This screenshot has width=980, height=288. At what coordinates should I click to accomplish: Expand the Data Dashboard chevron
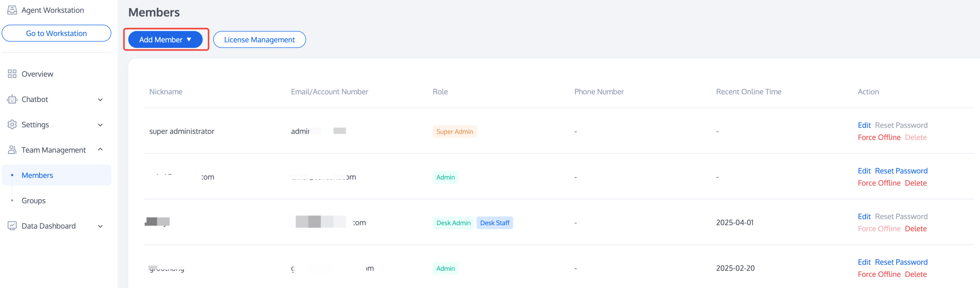coord(100,226)
